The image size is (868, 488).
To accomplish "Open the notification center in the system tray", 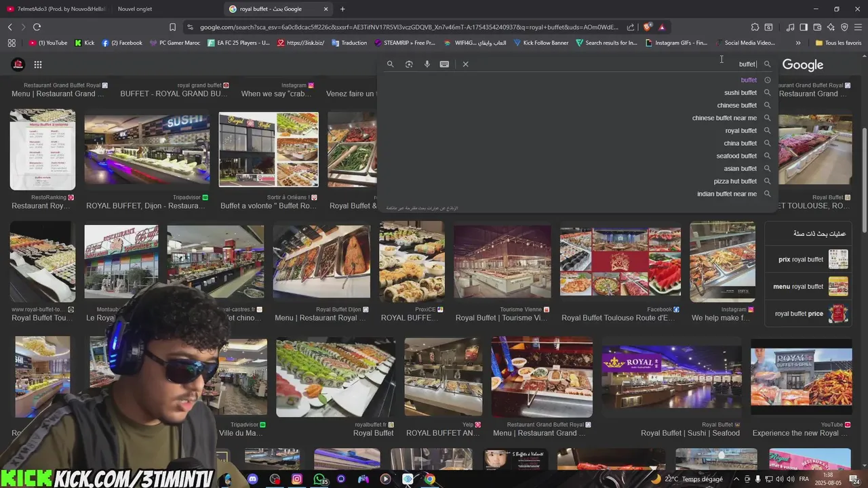I will click(x=854, y=479).
